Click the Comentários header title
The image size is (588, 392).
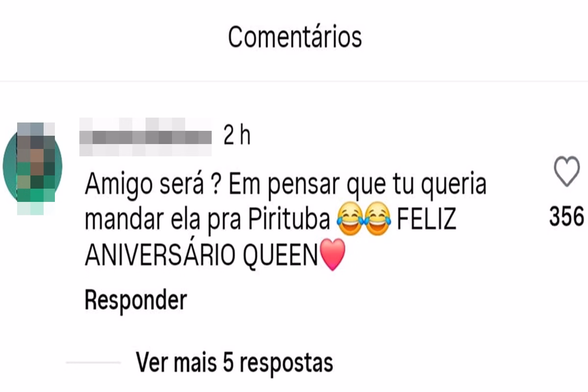pyautogui.click(x=295, y=37)
